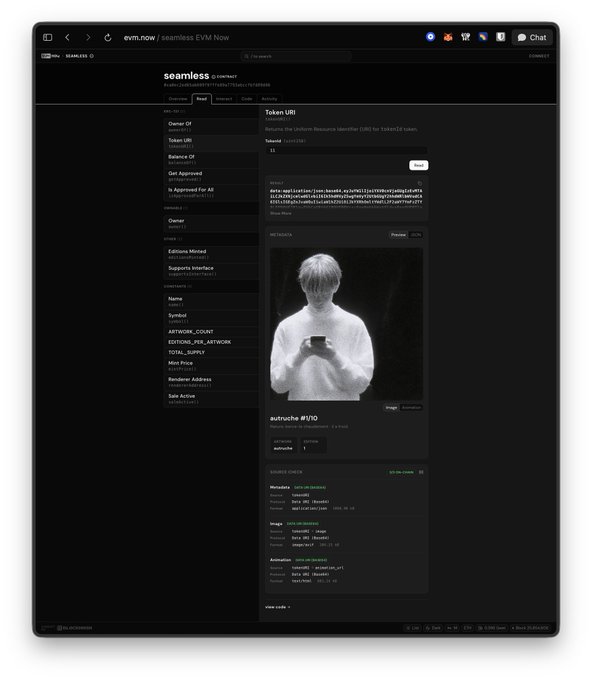Select the Owner Of function

(x=211, y=126)
